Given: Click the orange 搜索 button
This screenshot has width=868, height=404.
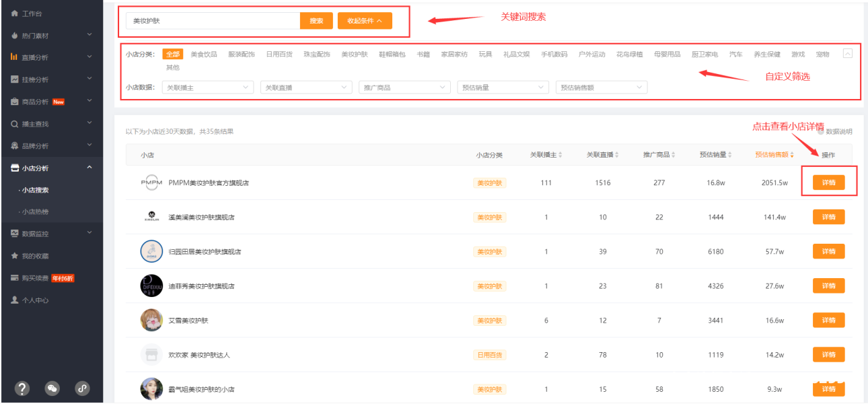Looking at the screenshot, I should pos(316,21).
